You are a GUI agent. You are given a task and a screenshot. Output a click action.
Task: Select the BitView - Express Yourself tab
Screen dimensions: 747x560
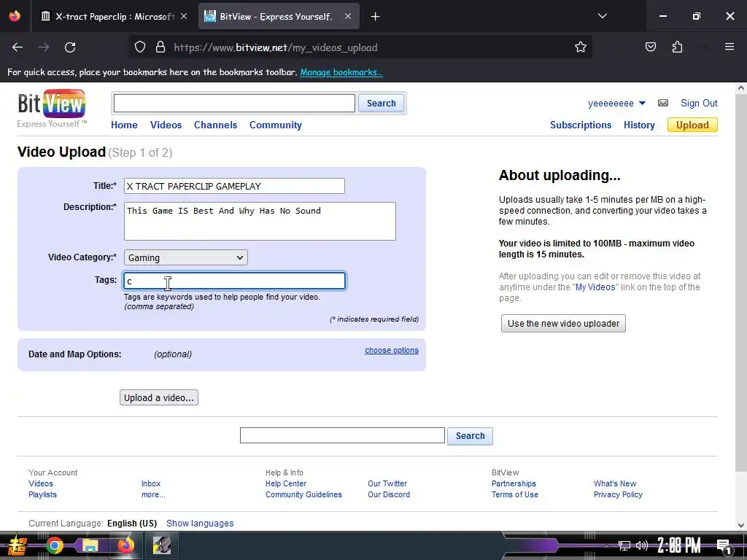pyautogui.click(x=279, y=17)
